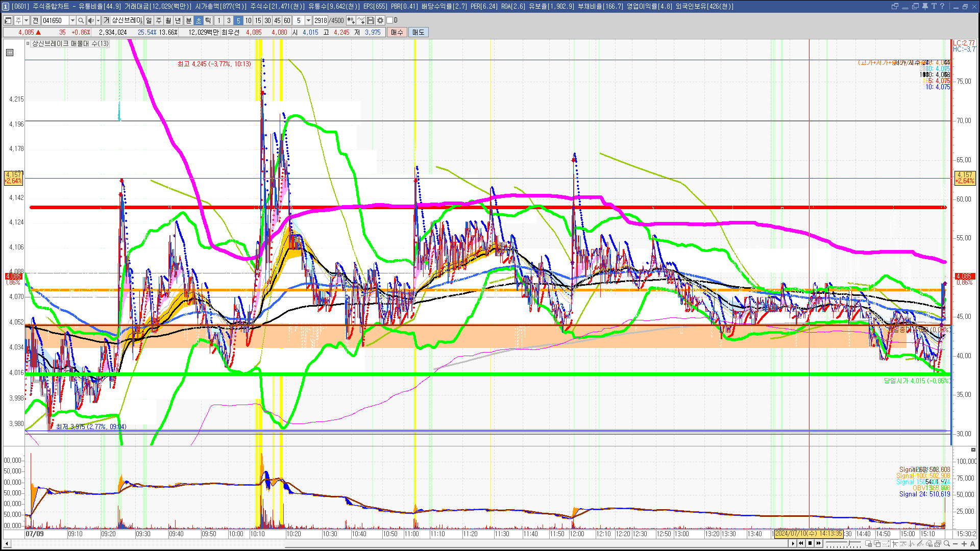The image size is (980, 551).
Task: Click the stop button in replay controls
Action: click(810, 543)
